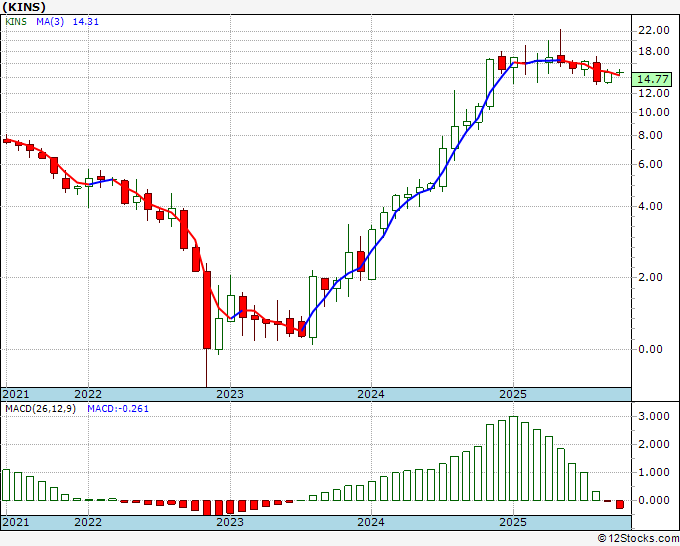Click the 22.00 price axis label

pyautogui.click(x=654, y=31)
